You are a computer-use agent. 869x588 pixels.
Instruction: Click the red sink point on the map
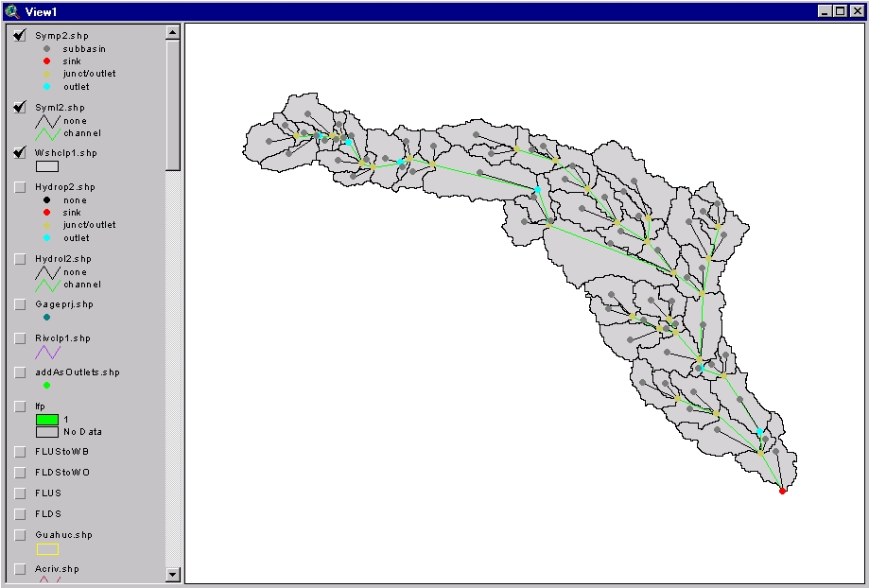(782, 491)
